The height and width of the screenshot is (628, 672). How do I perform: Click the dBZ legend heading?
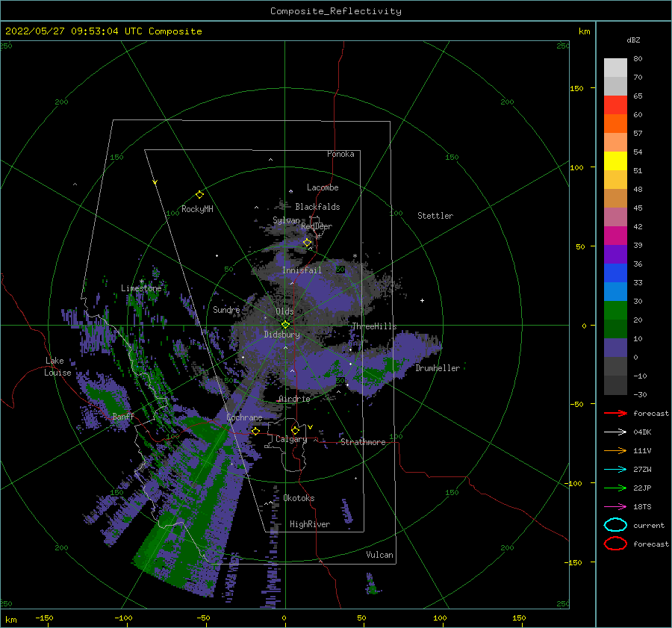click(633, 40)
